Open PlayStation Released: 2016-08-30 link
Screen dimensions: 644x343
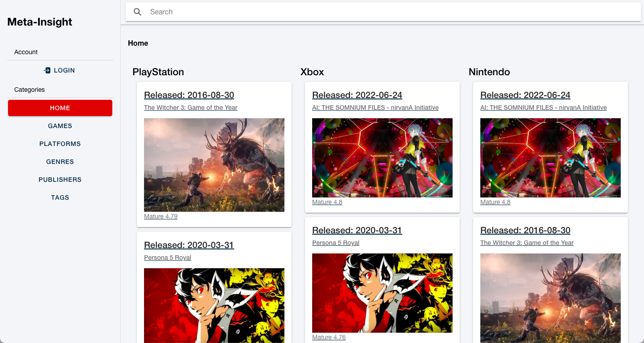tap(189, 95)
